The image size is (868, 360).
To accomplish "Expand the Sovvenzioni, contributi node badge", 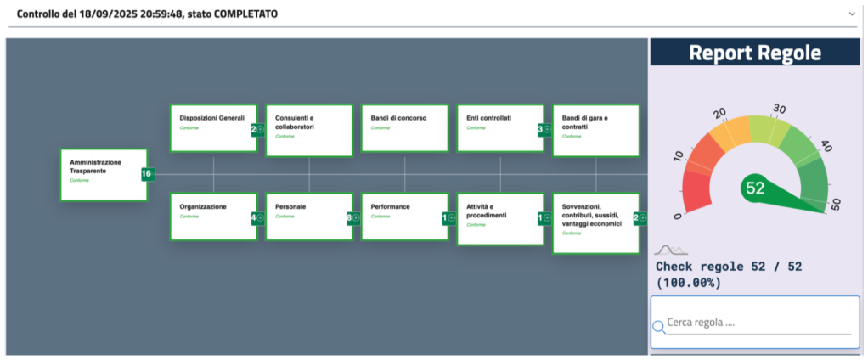I will click(x=640, y=217).
